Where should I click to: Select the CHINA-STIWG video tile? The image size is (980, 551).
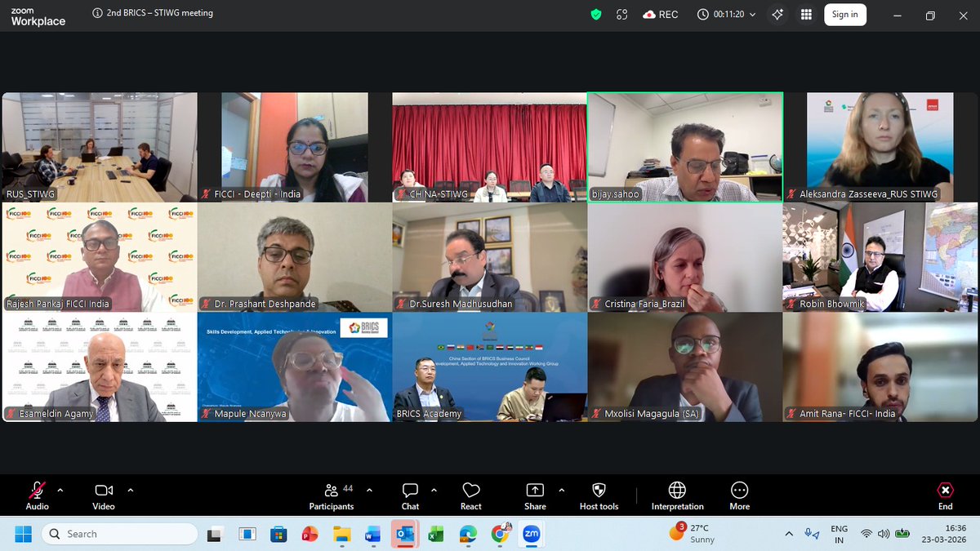coord(489,147)
